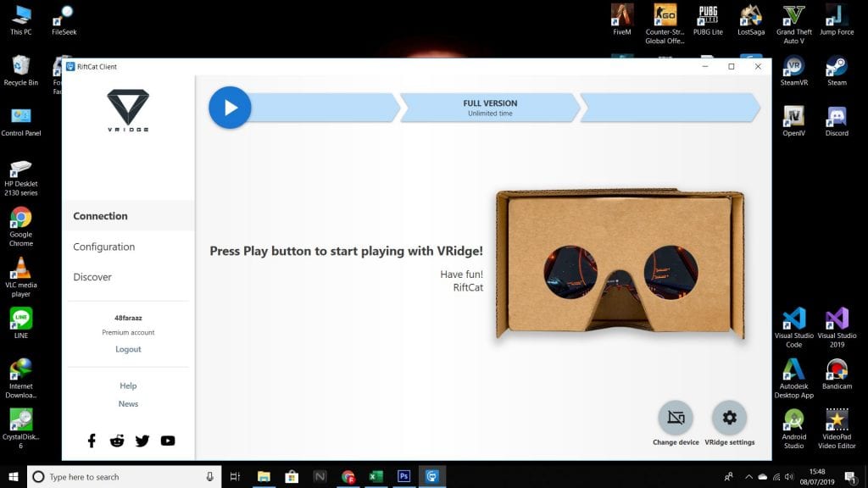Select the FileSeek desktop shortcut
Image resolution: width=868 pixels, height=488 pixels.
(x=64, y=20)
